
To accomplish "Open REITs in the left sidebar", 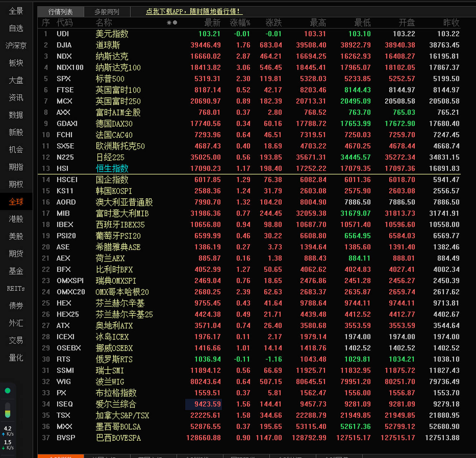I will coord(16,288).
